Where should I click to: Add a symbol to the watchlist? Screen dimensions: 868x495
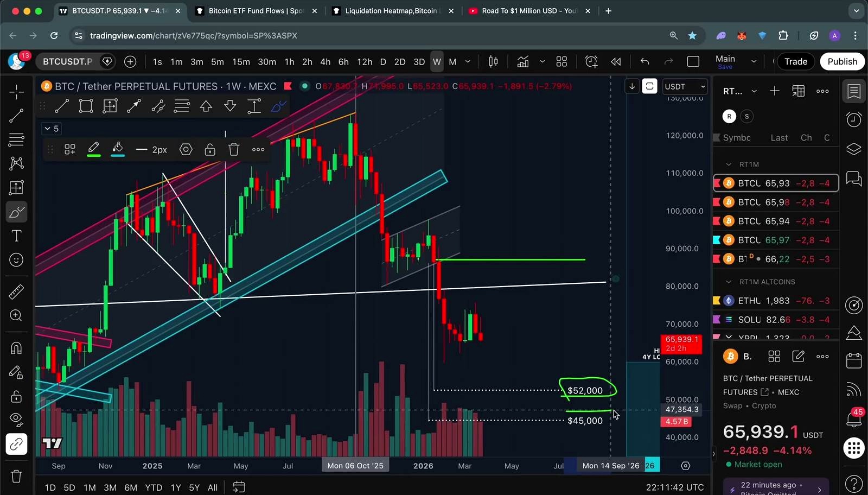pos(775,91)
